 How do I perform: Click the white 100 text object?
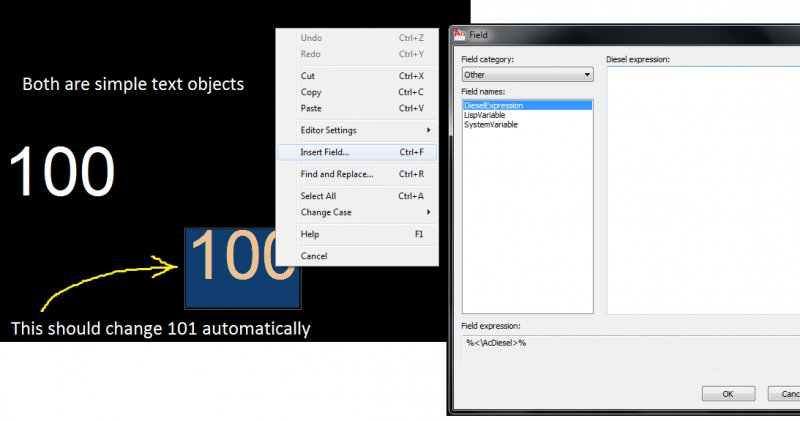click(62, 171)
